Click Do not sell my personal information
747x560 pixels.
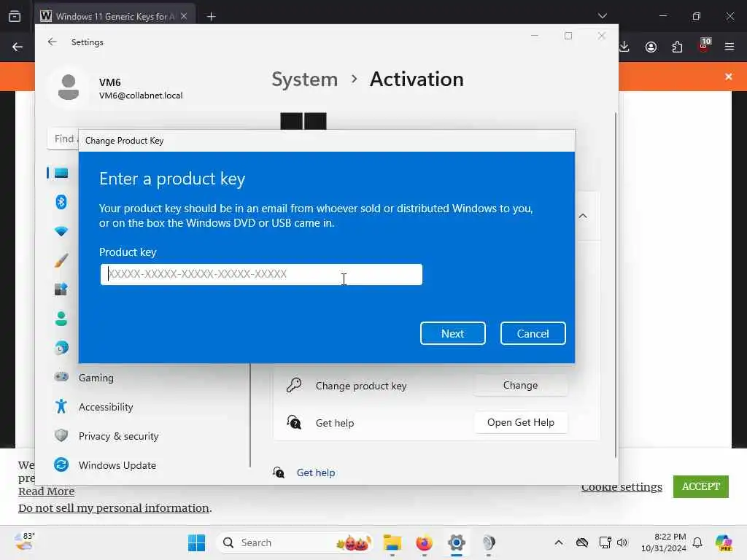point(113,508)
